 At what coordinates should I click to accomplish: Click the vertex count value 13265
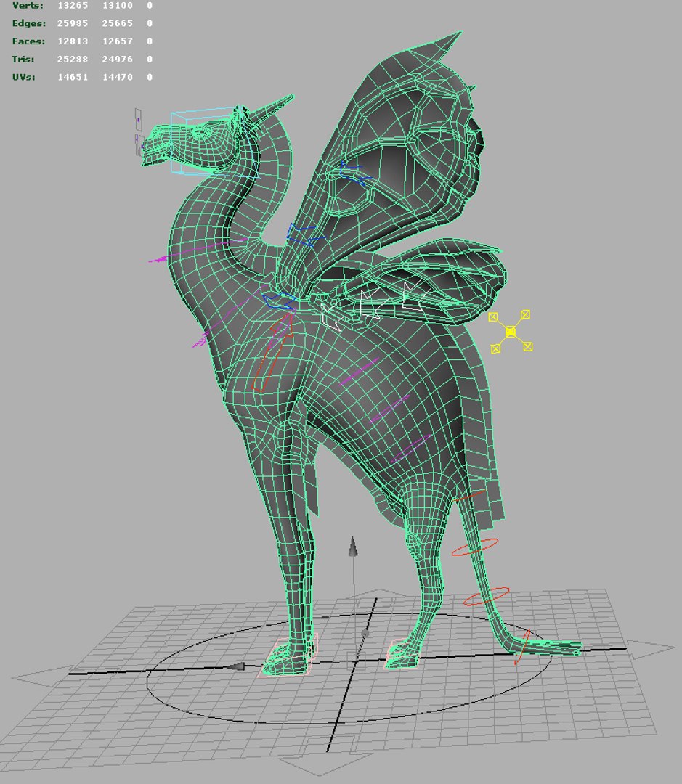73,6
